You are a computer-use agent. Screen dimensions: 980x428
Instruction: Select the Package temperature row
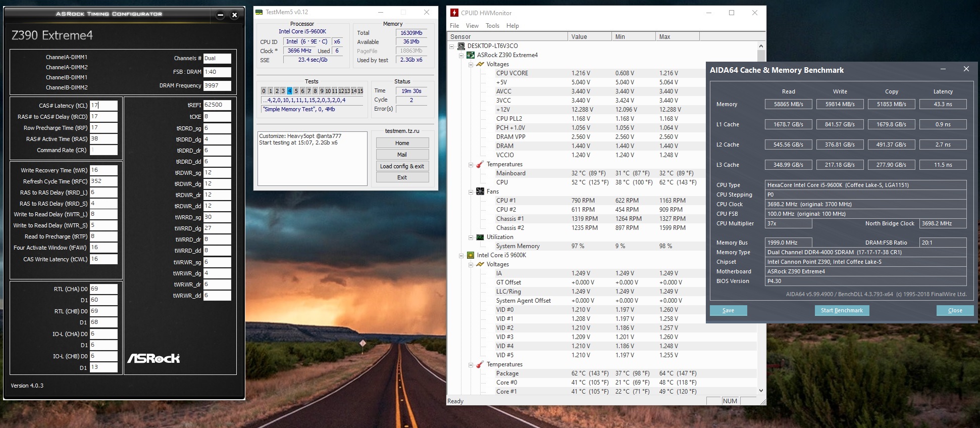click(602, 373)
